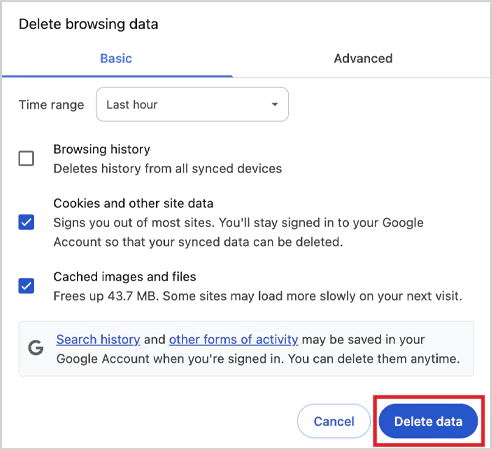Open the other forms of activity link
Viewport: 492px width, 450px height.
tap(233, 339)
